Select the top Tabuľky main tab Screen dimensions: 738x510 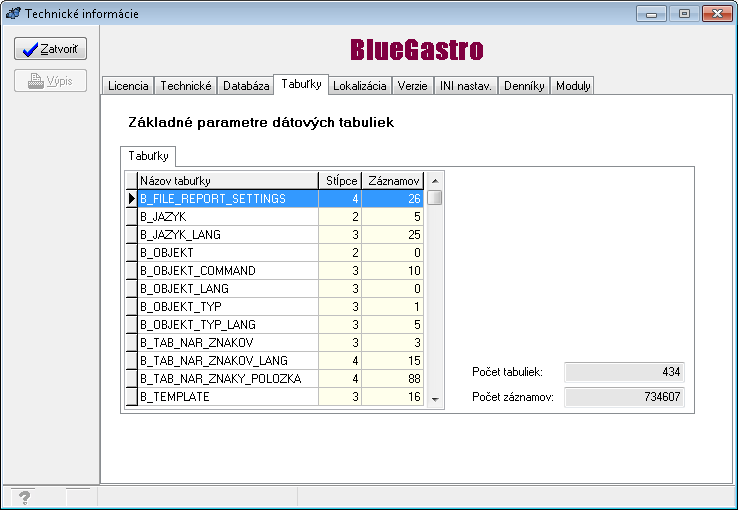(301, 84)
